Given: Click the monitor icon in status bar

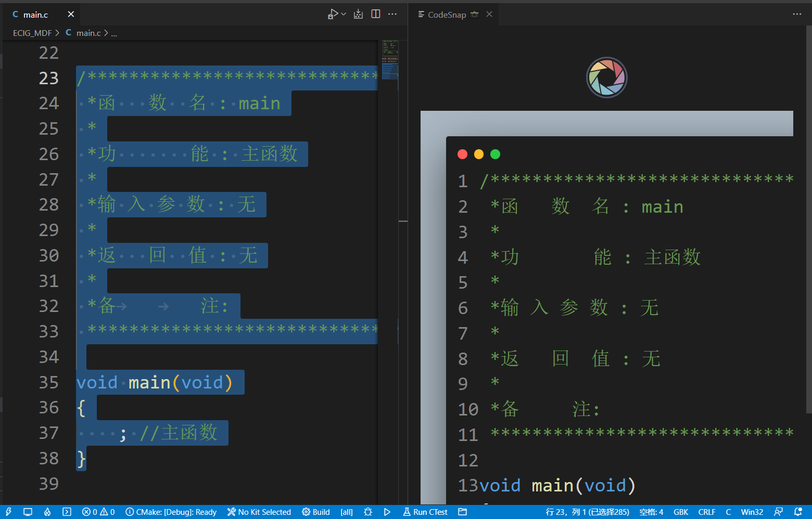Looking at the screenshot, I should click(x=28, y=512).
